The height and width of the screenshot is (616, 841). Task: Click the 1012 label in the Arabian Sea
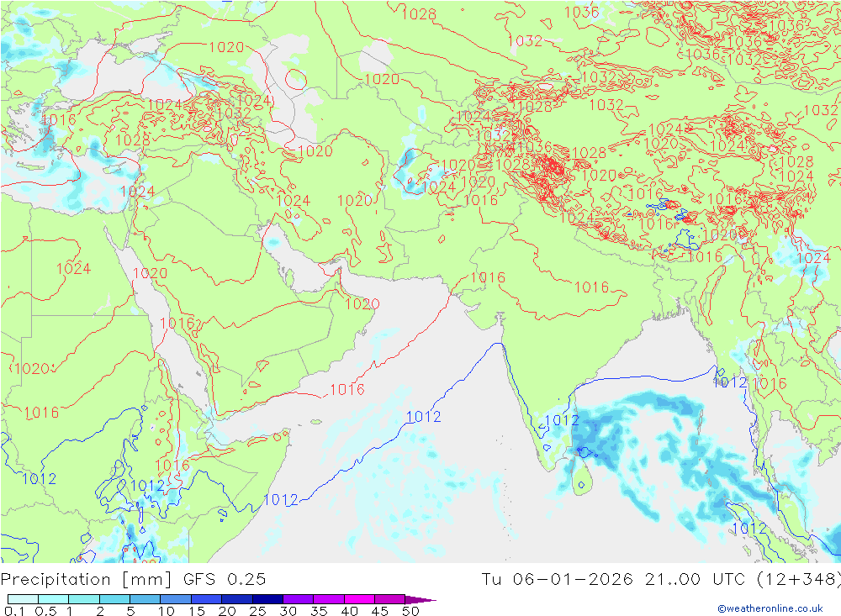423,417
